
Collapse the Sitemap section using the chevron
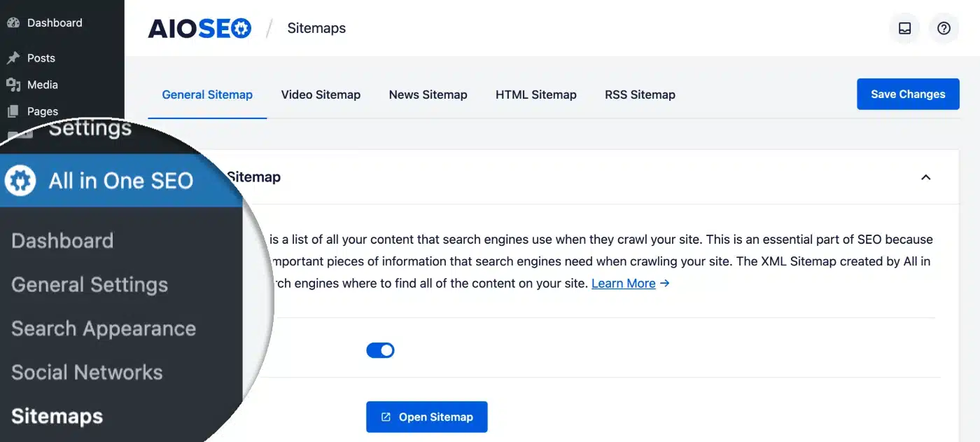pos(925,177)
